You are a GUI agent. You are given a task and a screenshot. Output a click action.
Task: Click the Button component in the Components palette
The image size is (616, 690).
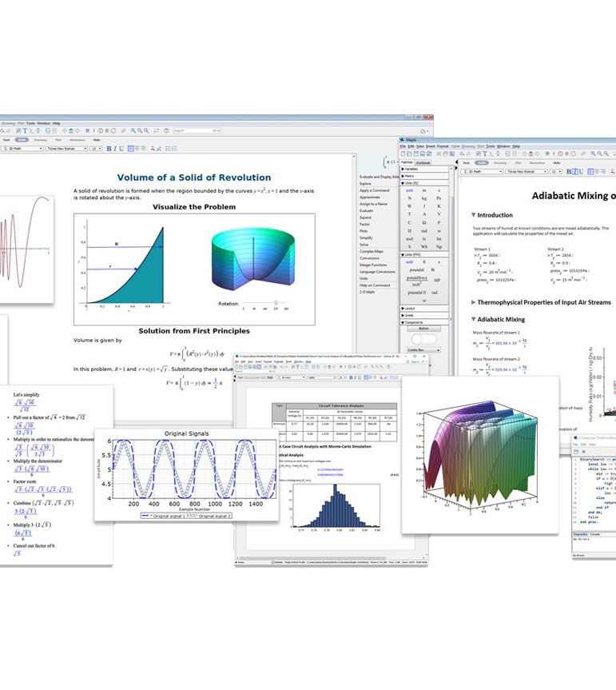pyautogui.click(x=423, y=329)
